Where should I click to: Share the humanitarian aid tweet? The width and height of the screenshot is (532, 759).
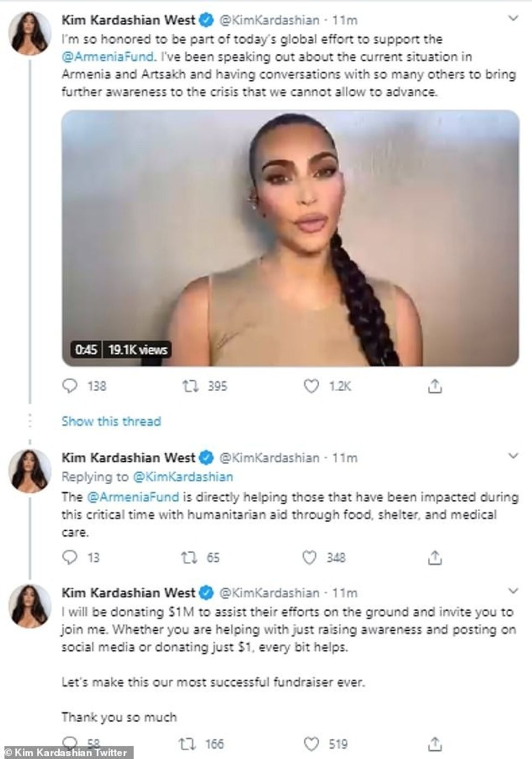pyautogui.click(x=435, y=557)
